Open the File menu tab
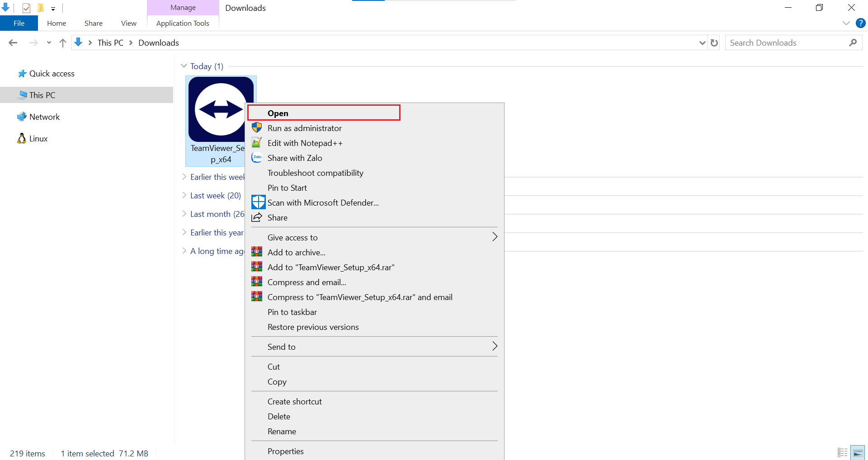 (x=19, y=23)
